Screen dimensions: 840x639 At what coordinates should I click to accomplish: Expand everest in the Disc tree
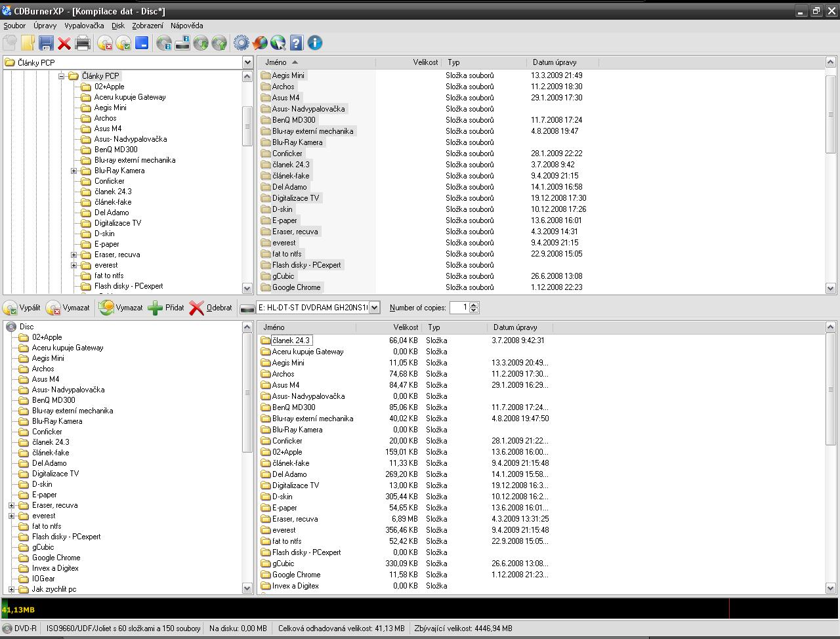pyautogui.click(x=11, y=516)
